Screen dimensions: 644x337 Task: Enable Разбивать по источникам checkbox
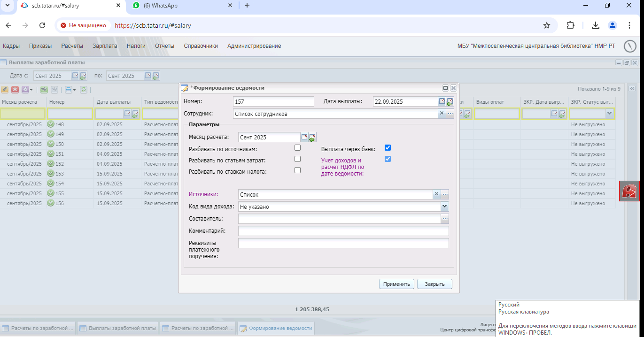coord(297,148)
